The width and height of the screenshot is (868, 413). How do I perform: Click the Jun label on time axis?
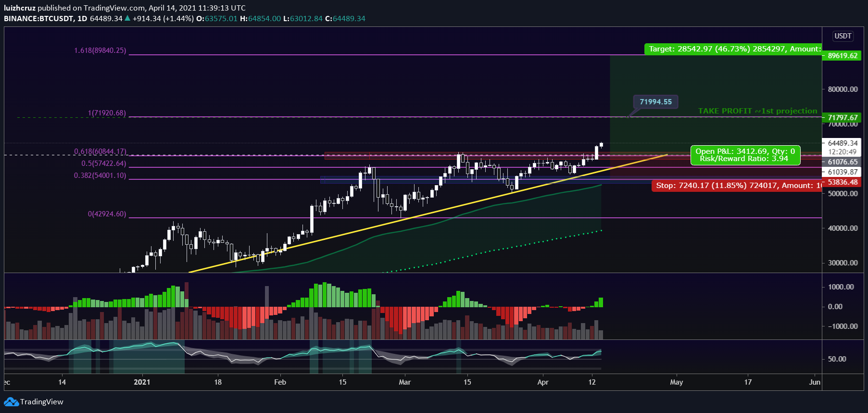(x=815, y=382)
